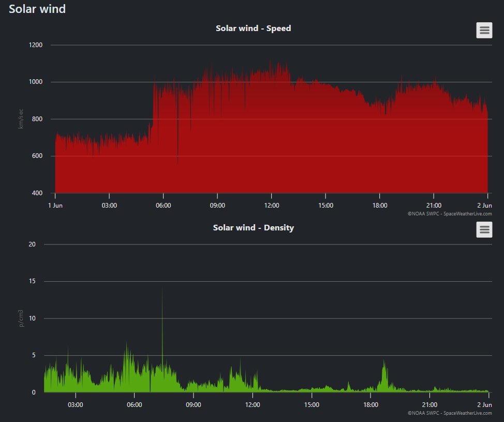Click the 03:00 label on Speed x-axis
This screenshot has width=504, height=422.
click(109, 206)
